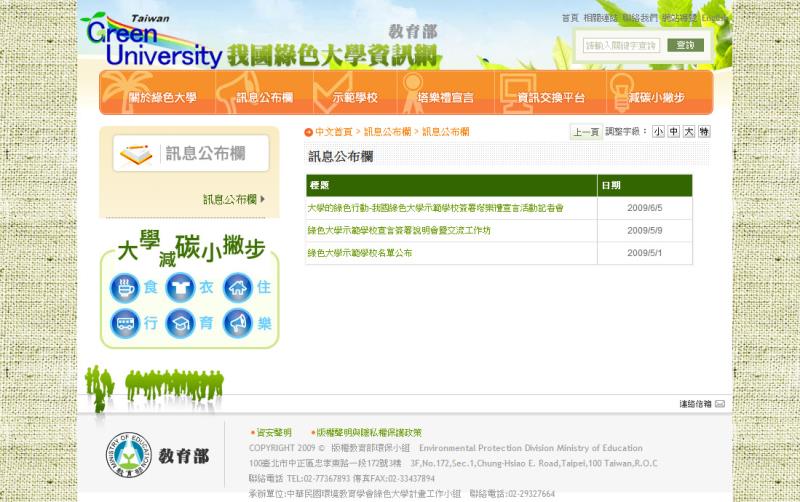Set font size to 大 (large)
The height and width of the screenshot is (502, 800).
(x=689, y=132)
